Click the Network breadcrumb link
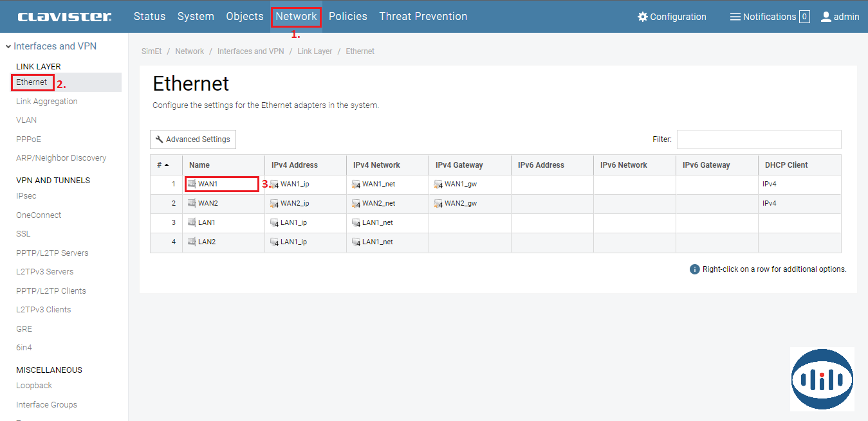868x421 pixels. [189, 51]
